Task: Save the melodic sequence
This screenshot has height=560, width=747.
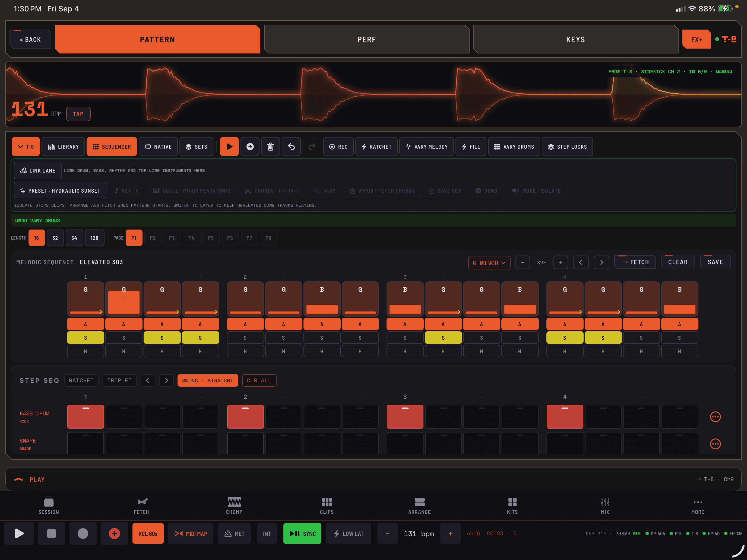Action: click(x=715, y=262)
